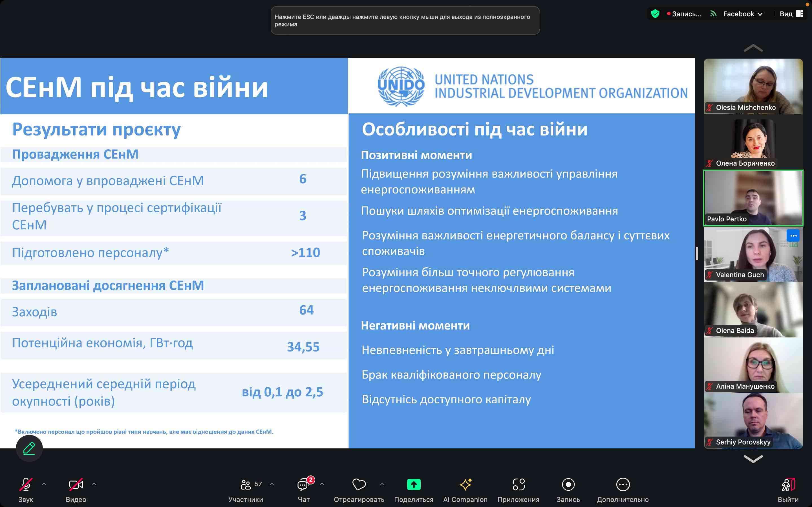The height and width of the screenshot is (507, 812).
Task: Click the More (Дополнительно) icon
Action: 623,484
